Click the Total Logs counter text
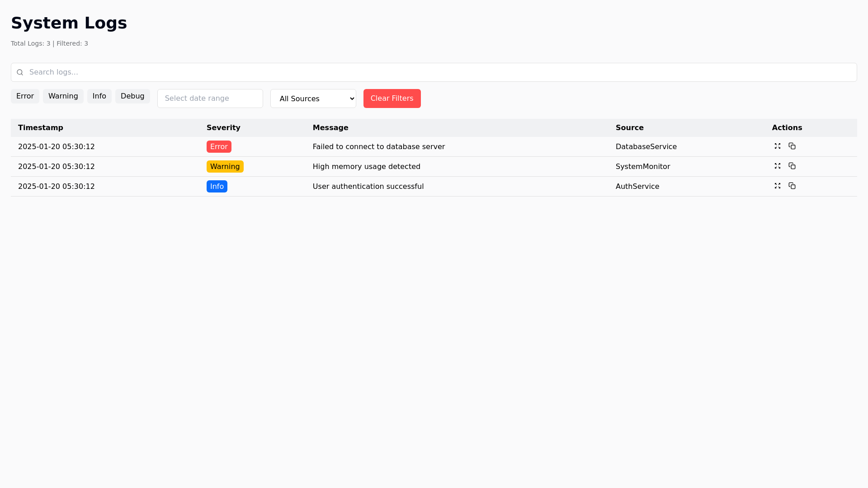Viewport: 868px width, 488px height. point(50,43)
